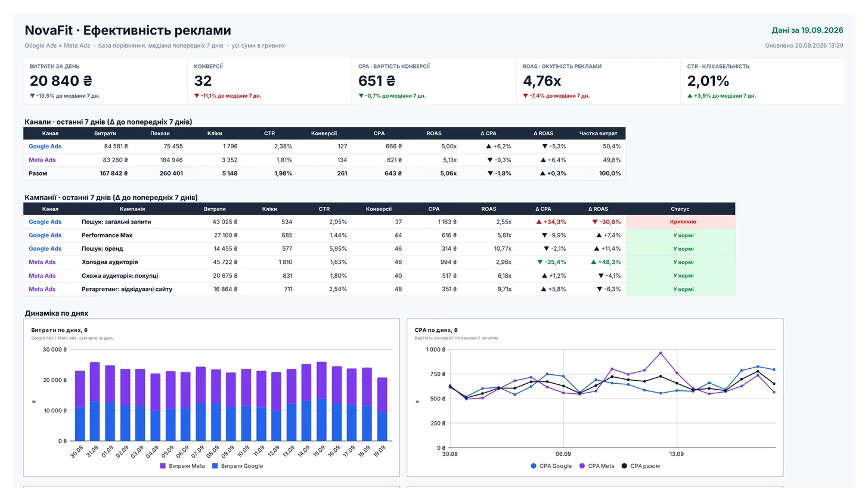The image size is (868, 488).
Task: Open Meta Ads link in the Канали table
Action: point(42,160)
